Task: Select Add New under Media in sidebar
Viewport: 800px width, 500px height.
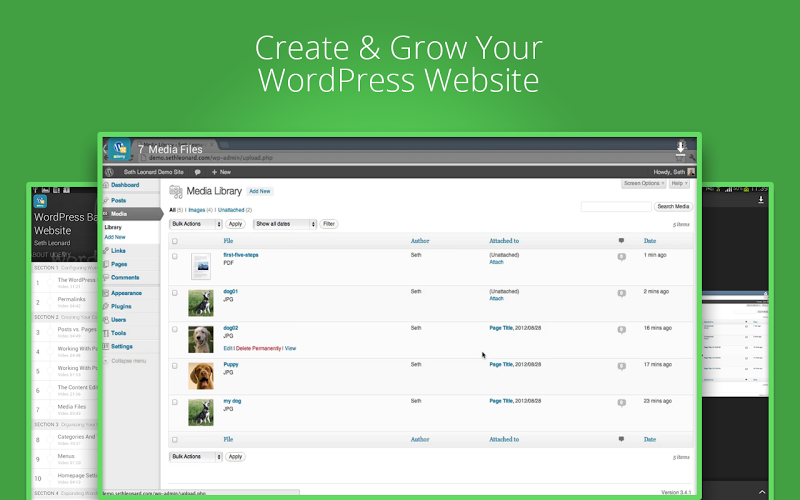Action: (115, 237)
